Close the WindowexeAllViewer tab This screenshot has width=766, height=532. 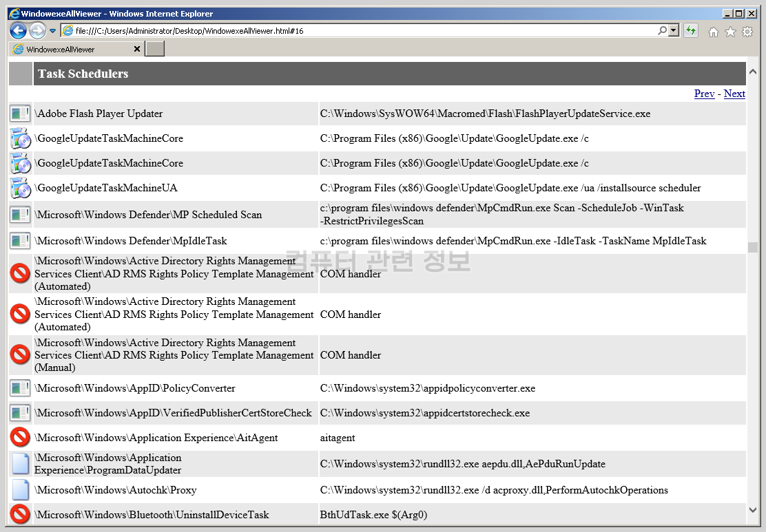tap(137, 49)
